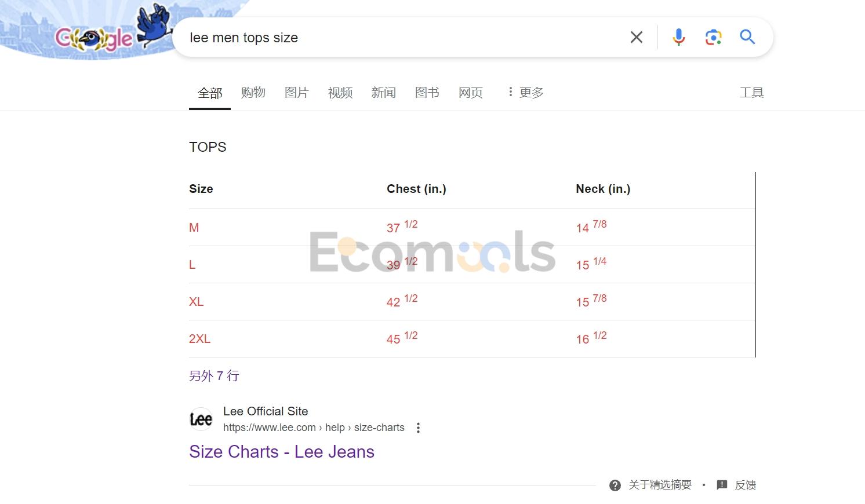865x504 pixels.
Task: Click the 关于精选摘要 link
Action: coord(660,485)
